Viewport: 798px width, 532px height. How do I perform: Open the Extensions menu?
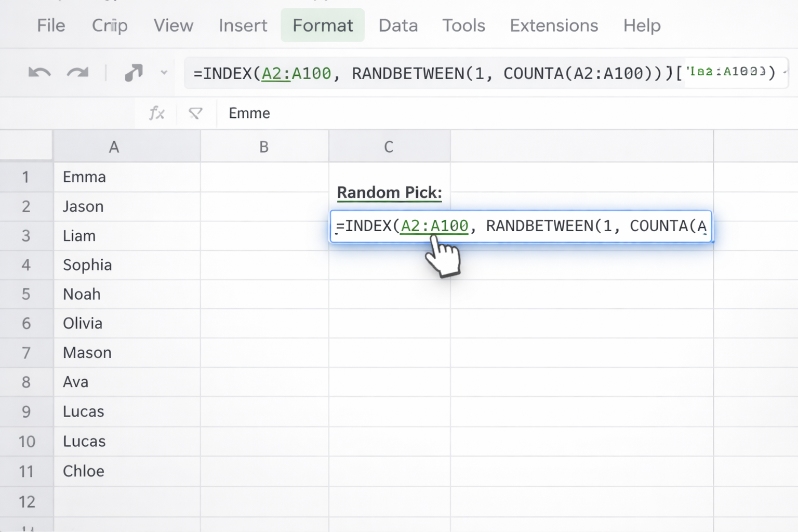(554, 25)
